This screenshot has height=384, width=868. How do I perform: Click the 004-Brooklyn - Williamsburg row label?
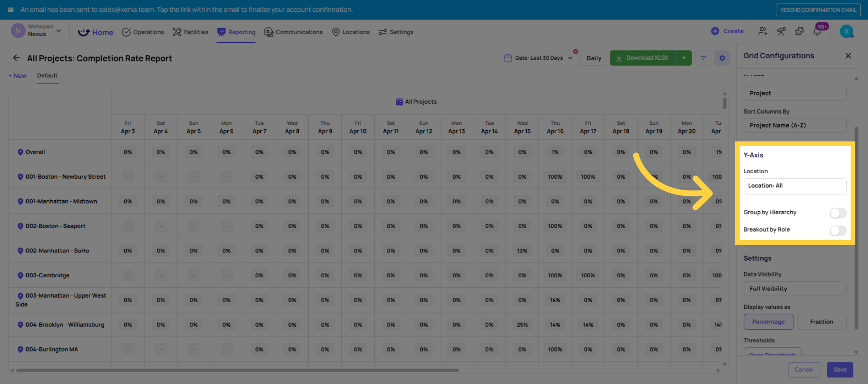[x=65, y=325]
